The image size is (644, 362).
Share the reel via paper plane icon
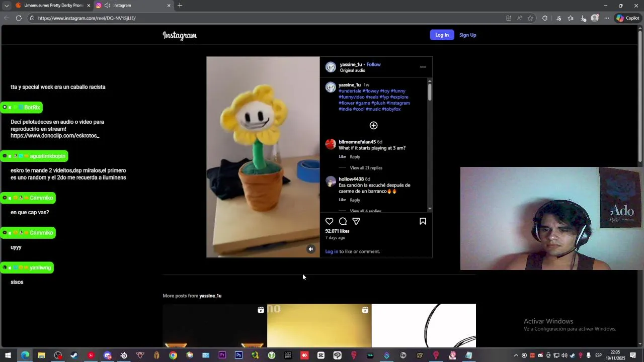tap(356, 221)
